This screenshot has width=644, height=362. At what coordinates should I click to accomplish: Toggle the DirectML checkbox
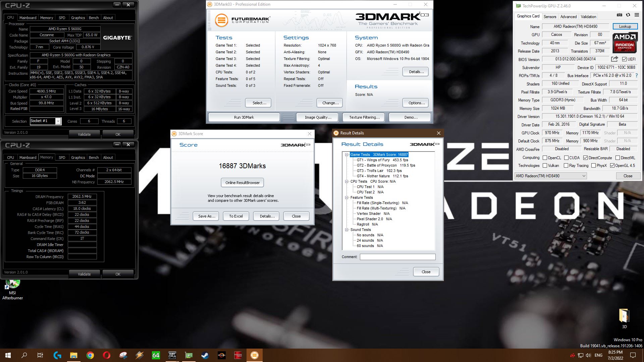(618, 158)
